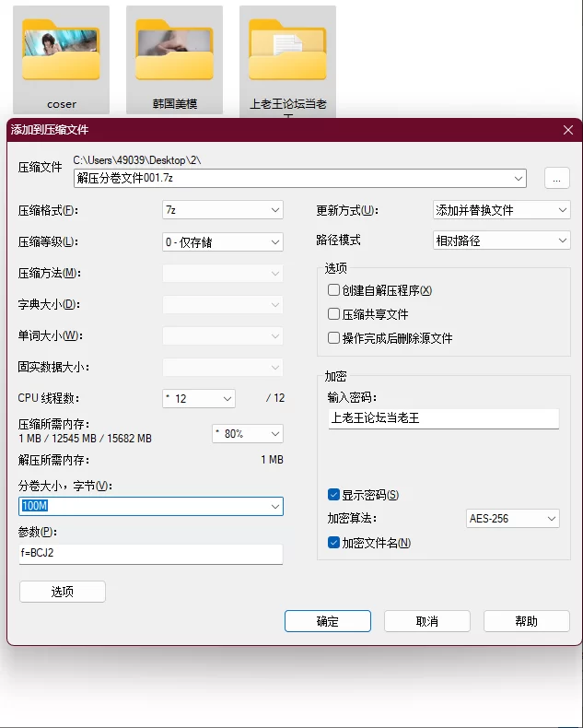The width and height of the screenshot is (583, 728).
Task: Uncheck 显示密码 checkbox
Action: coord(333,495)
